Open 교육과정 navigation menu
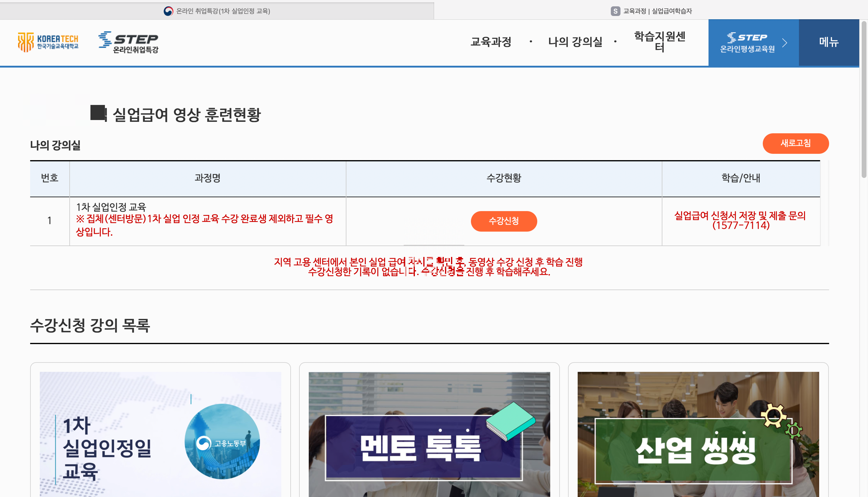The width and height of the screenshot is (868, 497). pyautogui.click(x=491, y=42)
